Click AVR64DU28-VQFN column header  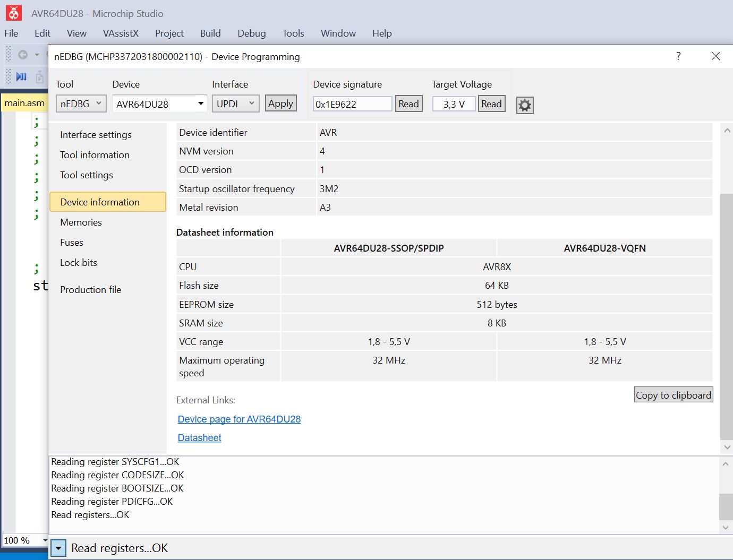coord(604,248)
